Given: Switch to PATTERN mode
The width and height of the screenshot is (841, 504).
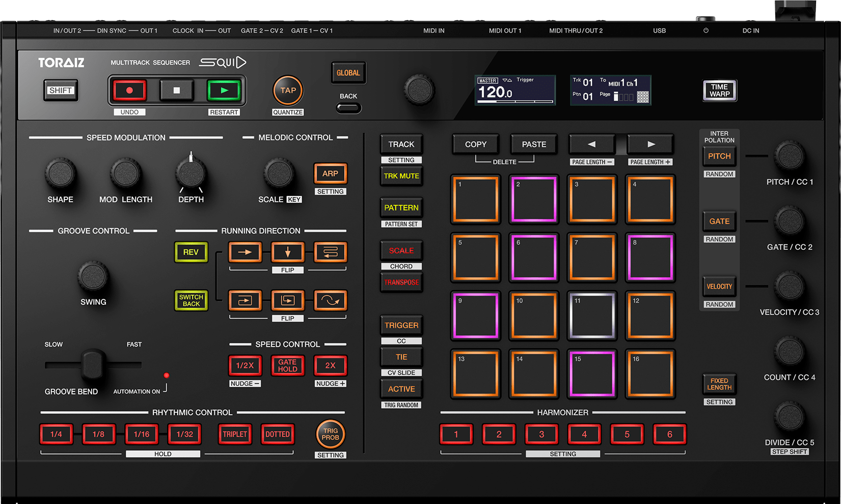Looking at the screenshot, I should (x=401, y=208).
